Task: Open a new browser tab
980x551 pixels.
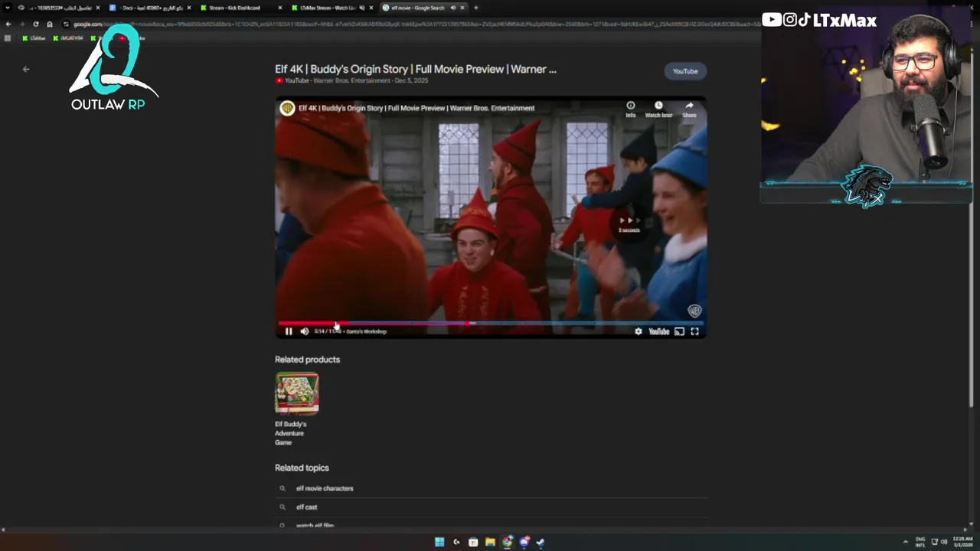Action: 476,8
